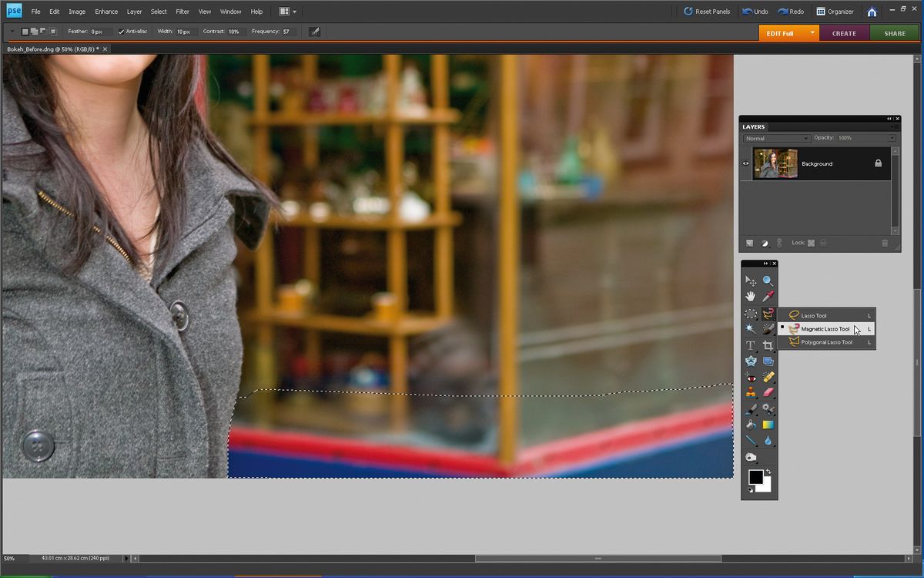Activate the Red Eye Removal tool

[751, 378]
